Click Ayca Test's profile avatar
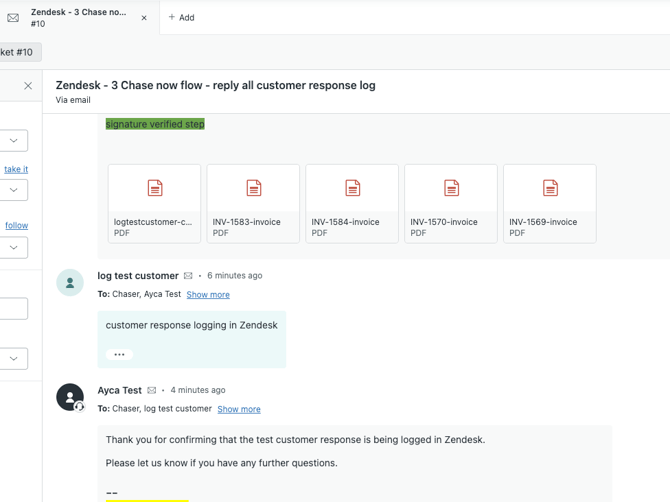 point(70,397)
